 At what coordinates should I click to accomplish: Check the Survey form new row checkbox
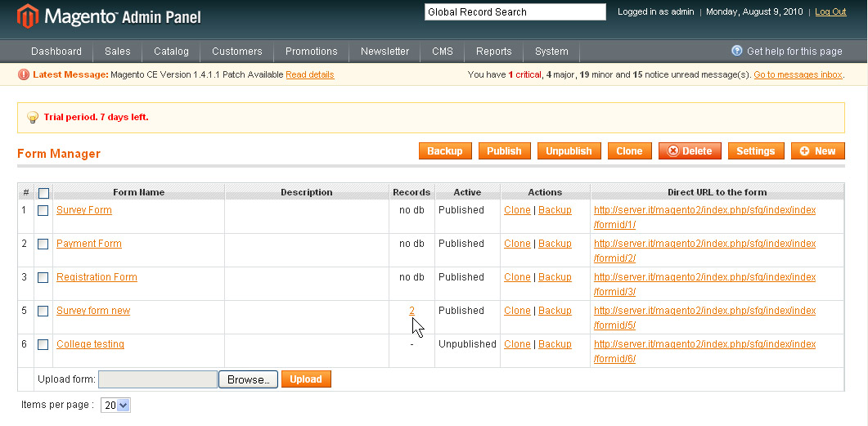pyautogui.click(x=43, y=311)
